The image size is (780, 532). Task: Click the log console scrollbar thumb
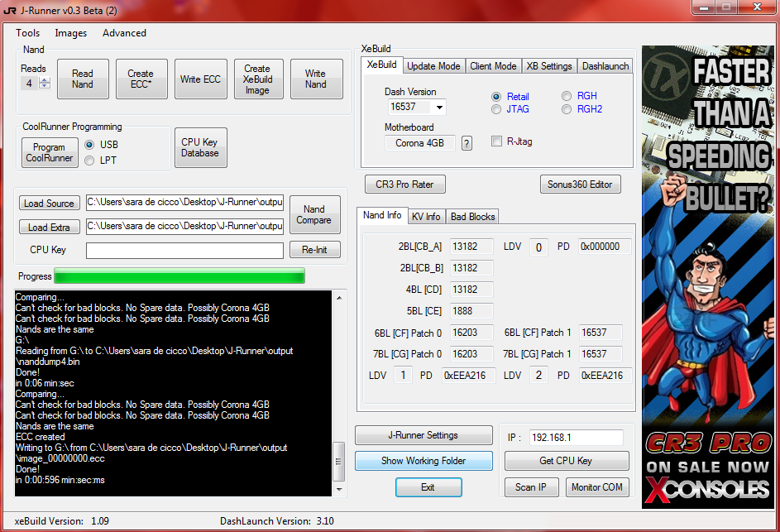point(338,462)
